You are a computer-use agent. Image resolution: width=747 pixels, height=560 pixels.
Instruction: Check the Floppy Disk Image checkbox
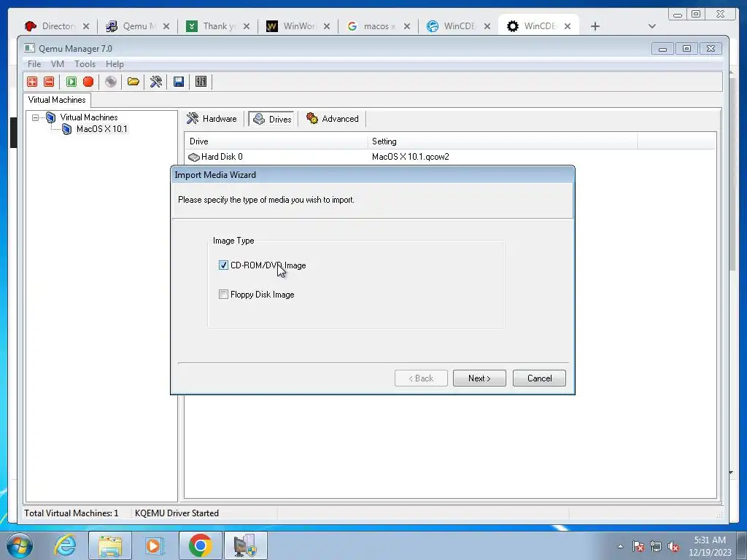pyautogui.click(x=223, y=295)
